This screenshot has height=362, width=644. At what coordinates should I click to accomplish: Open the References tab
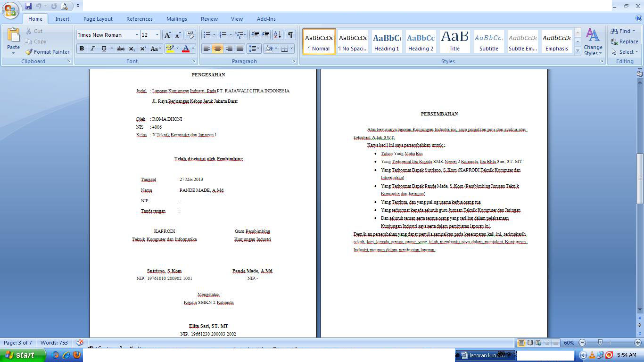coord(140,19)
